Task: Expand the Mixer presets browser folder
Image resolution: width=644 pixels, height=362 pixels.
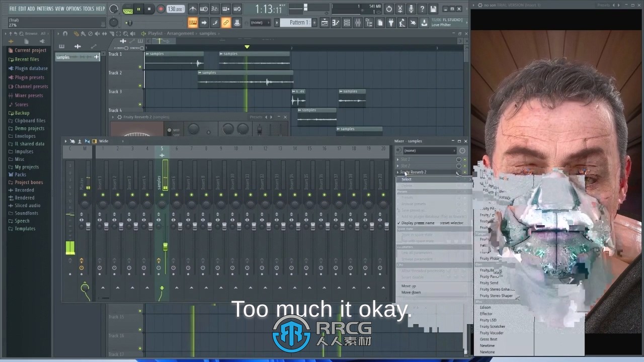Action: point(29,96)
